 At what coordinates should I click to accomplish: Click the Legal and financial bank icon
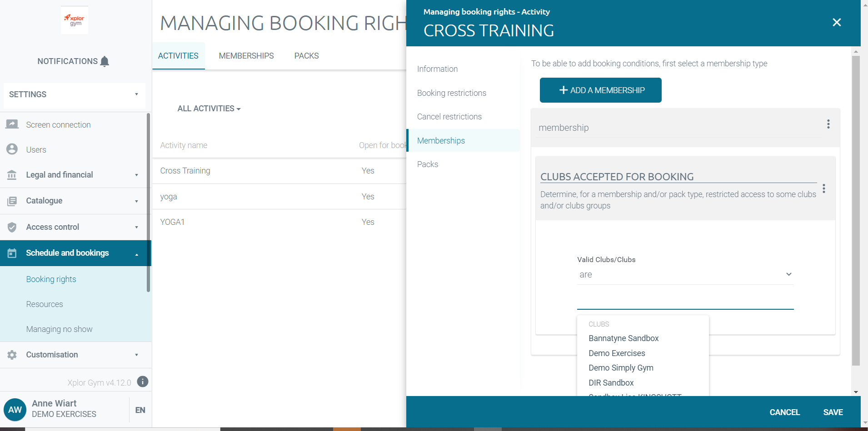click(12, 175)
